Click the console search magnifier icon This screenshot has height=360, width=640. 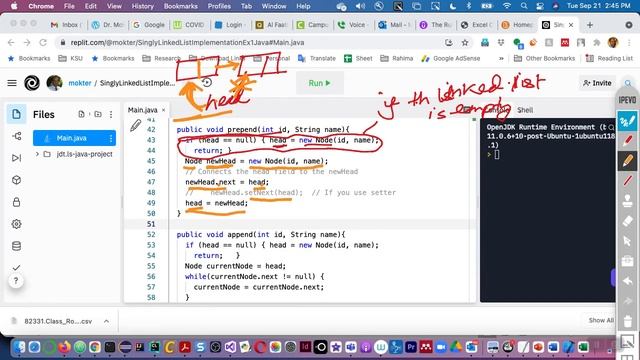tap(611, 127)
